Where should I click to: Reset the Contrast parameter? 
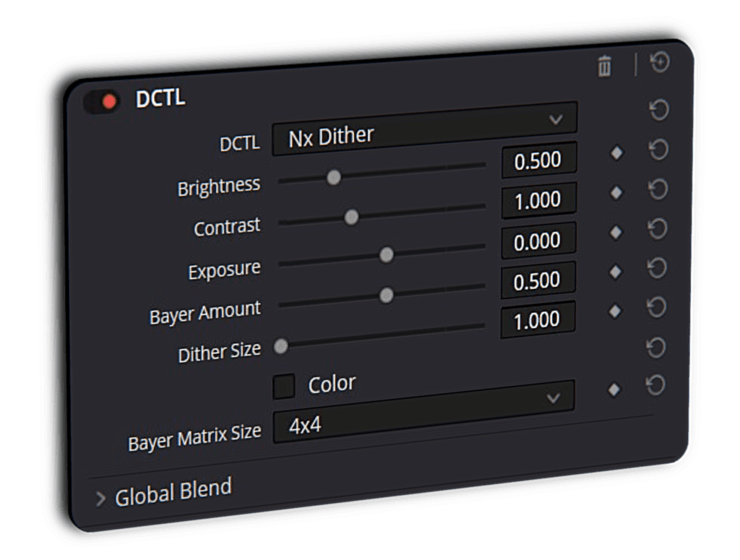point(658,189)
